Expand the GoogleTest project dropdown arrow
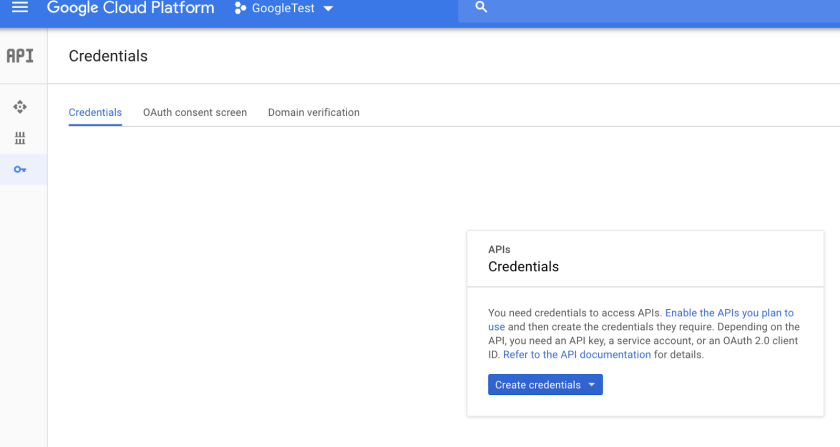Screen dimensions: 840x447 [328, 9]
